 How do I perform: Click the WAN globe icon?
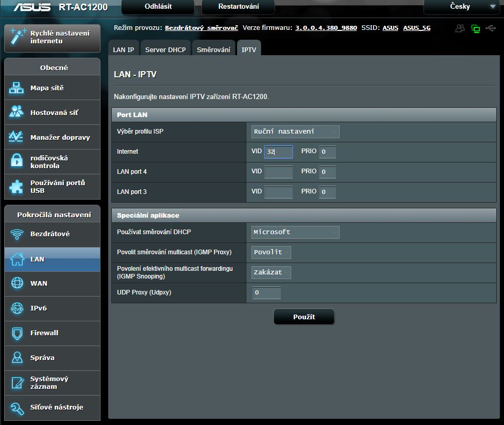click(17, 283)
